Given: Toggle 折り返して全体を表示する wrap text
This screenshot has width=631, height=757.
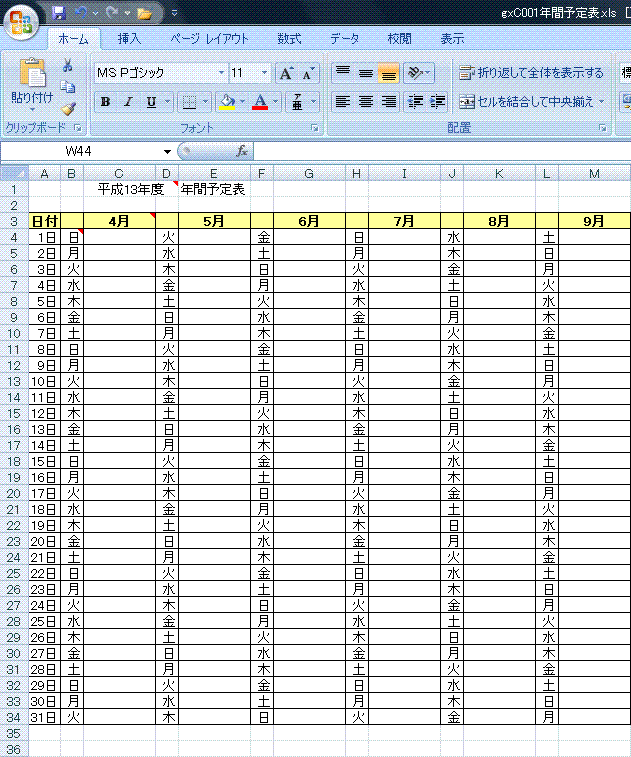Looking at the screenshot, I should (x=531, y=73).
